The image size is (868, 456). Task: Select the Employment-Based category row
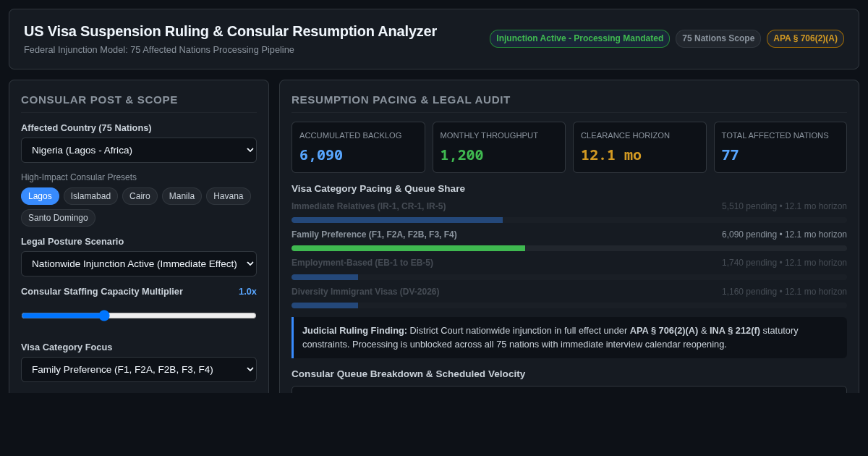pyautogui.click(x=569, y=269)
